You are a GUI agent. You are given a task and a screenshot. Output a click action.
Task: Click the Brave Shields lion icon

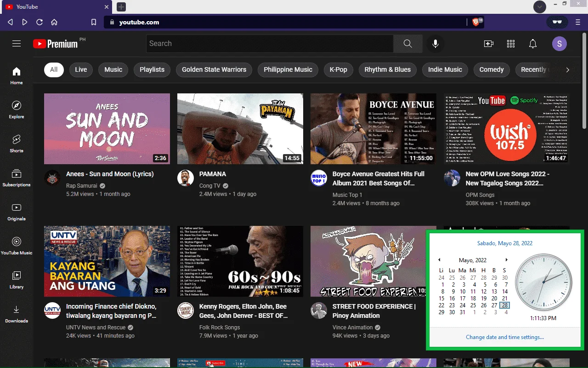(x=476, y=22)
